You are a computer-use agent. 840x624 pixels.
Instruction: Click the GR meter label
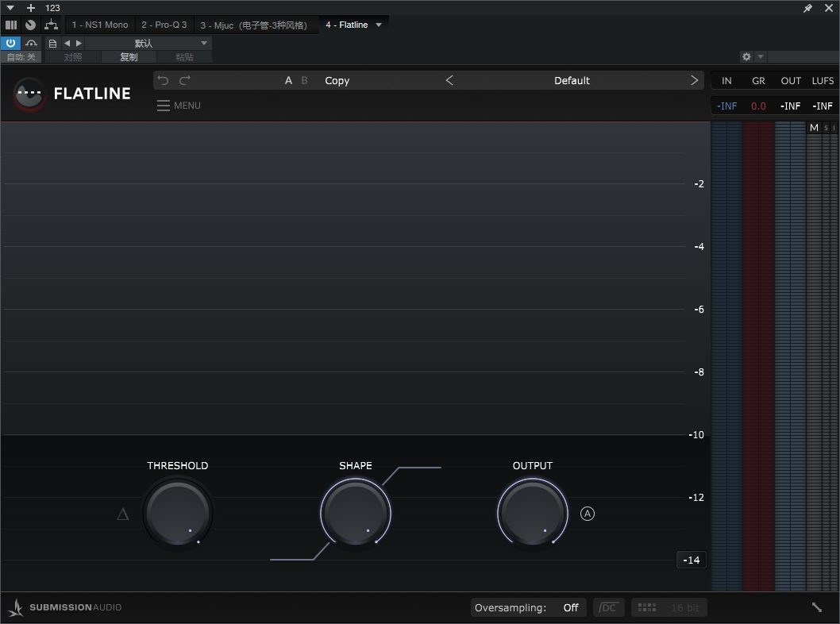point(758,81)
